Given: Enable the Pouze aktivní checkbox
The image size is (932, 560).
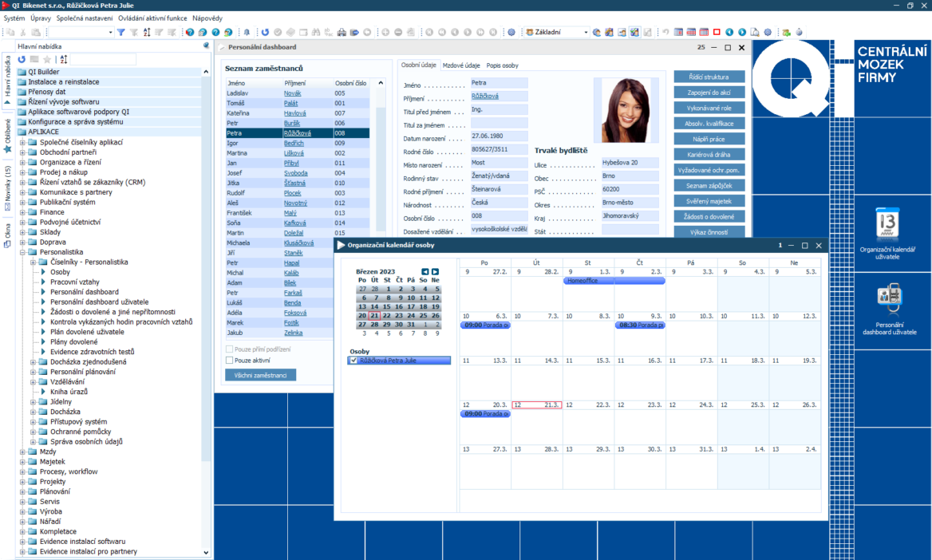Looking at the screenshot, I should coord(230,361).
